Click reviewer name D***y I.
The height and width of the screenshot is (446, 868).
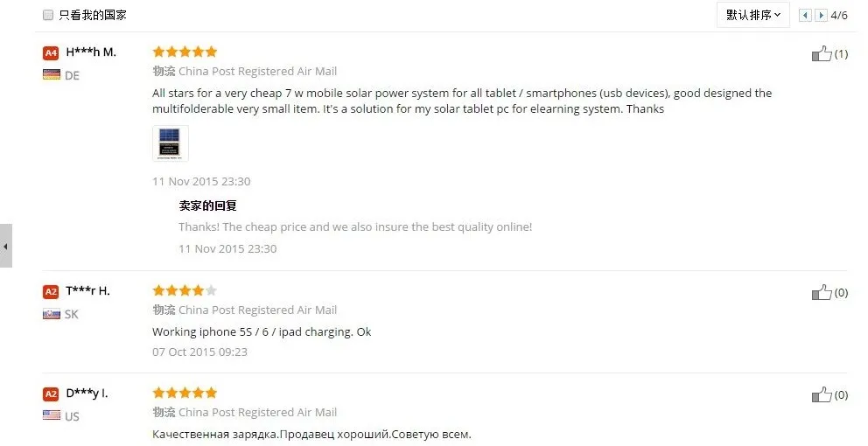pyautogui.click(x=87, y=394)
